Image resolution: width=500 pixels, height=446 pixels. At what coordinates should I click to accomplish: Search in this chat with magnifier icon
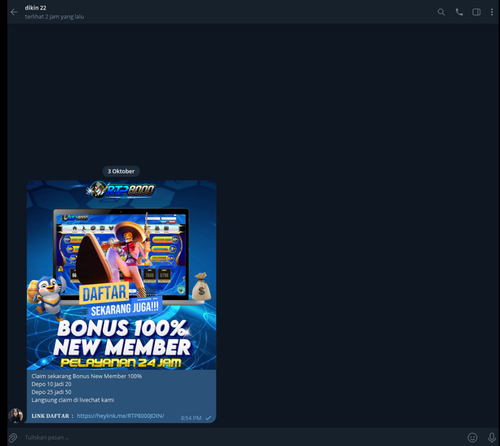coord(441,12)
